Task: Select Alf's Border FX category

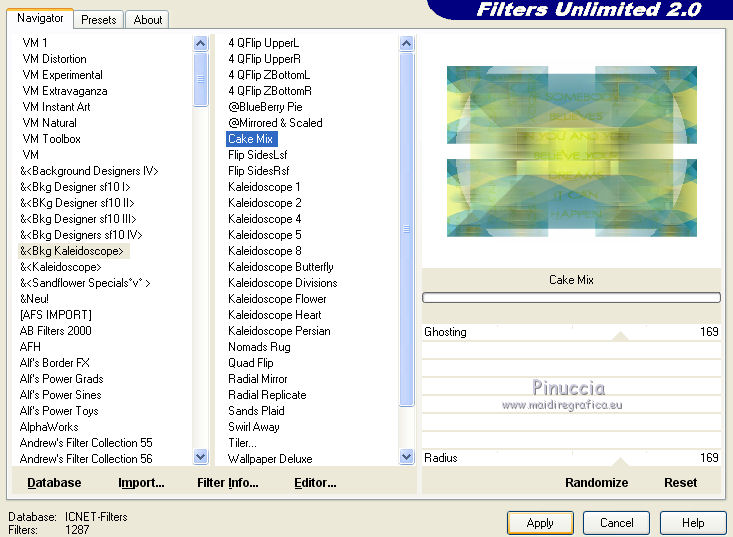Action: (x=54, y=363)
